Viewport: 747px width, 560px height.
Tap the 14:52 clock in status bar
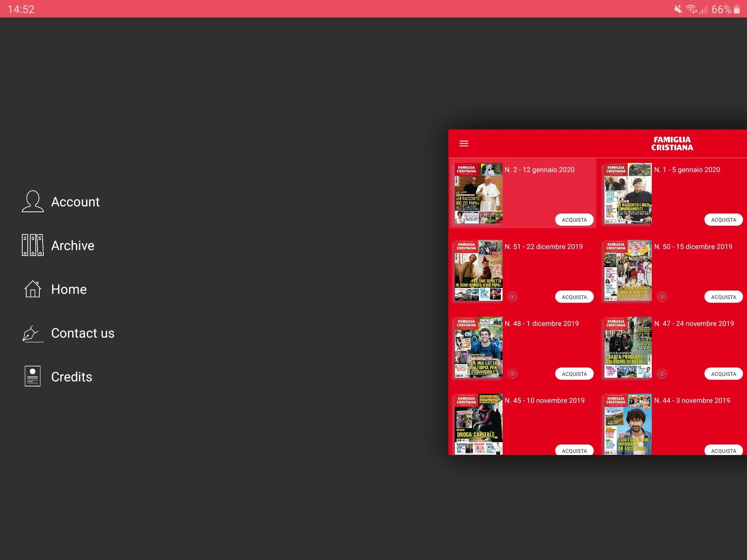coord(21,9)
